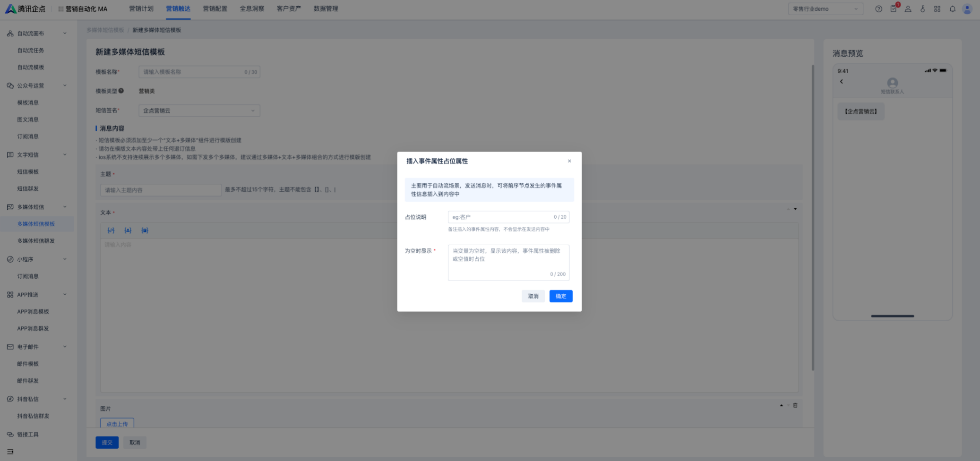Viewport: 980px width, 461px height.
Task: Open APP消息群发 in sidebar
Action: pos(33,329)
